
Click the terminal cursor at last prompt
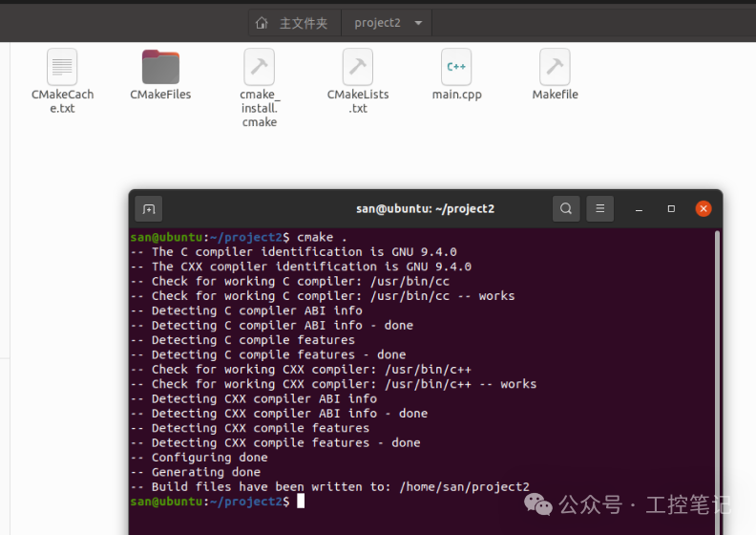pos(301,502)
